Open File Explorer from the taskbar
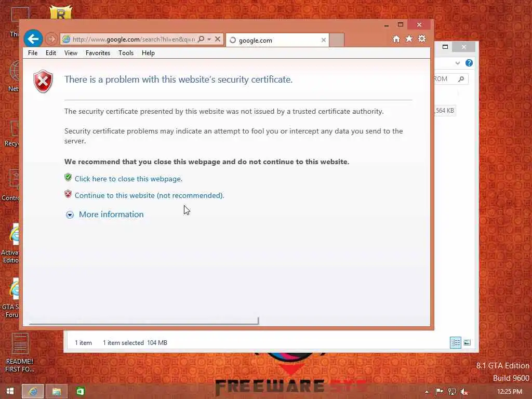Screen dimensions: 532x399 tap(56, 391)
